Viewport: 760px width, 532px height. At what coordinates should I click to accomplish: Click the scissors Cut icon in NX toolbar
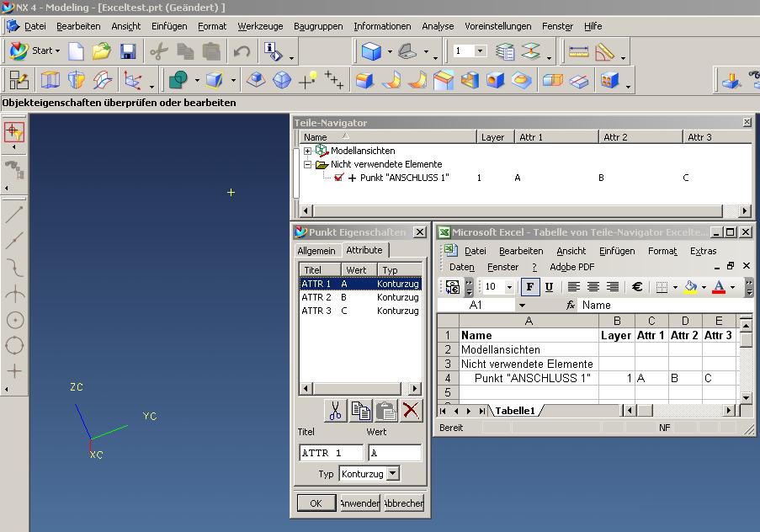coord(159,51)
